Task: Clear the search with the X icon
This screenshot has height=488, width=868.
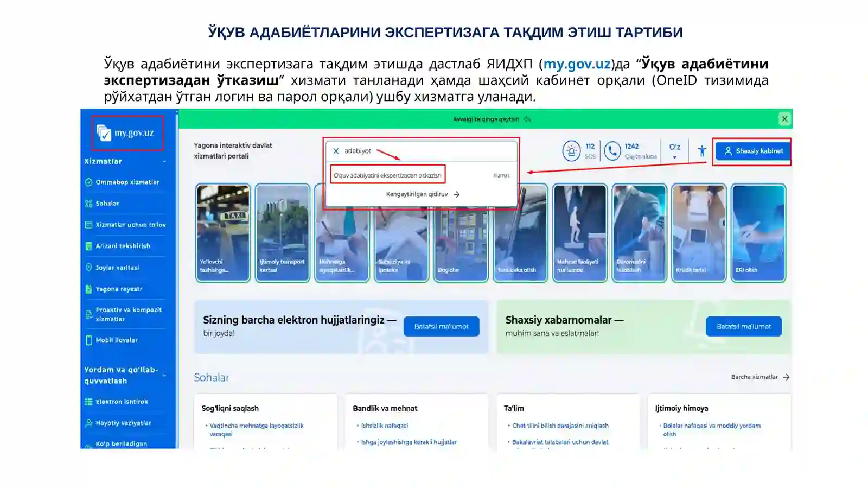Action: tap(336, 151)
